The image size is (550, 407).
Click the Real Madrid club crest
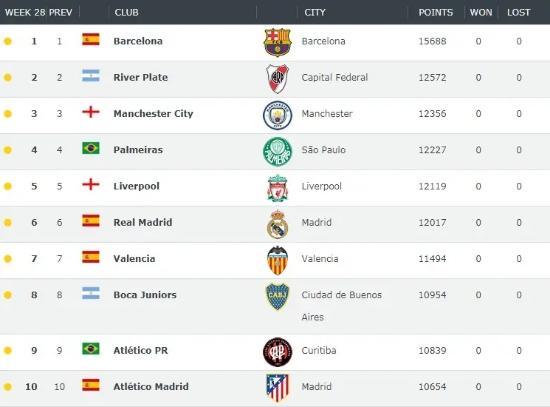coord(277,225)
